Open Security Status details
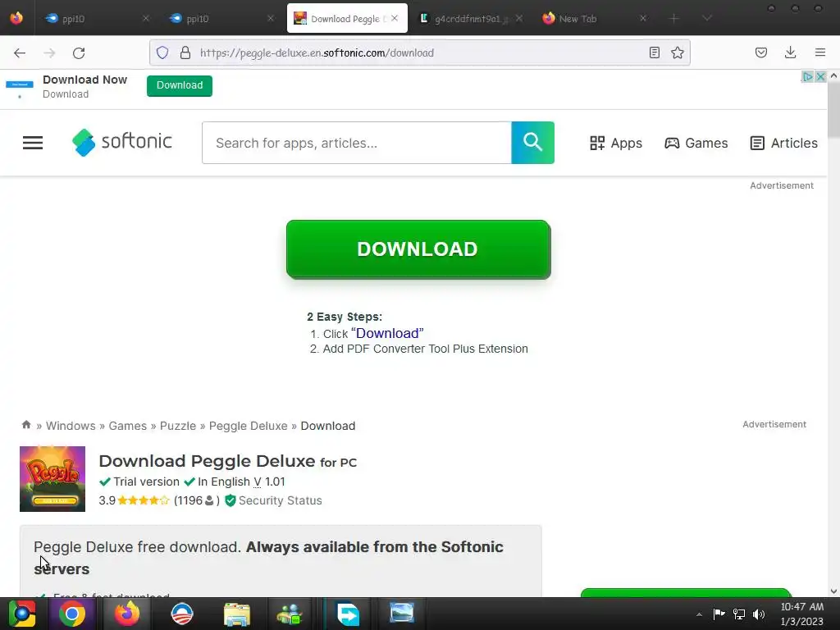The image size is (840, 630). (x=274, y=500)
